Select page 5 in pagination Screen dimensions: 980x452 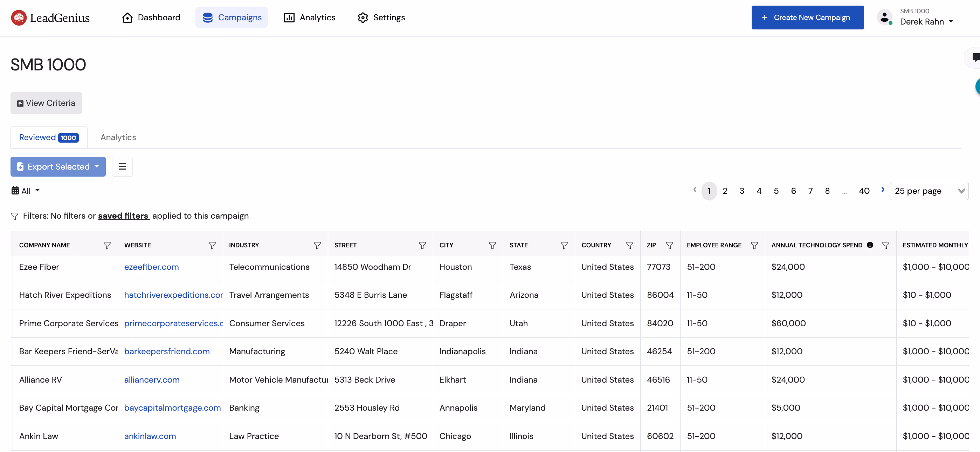coord(776,191)
